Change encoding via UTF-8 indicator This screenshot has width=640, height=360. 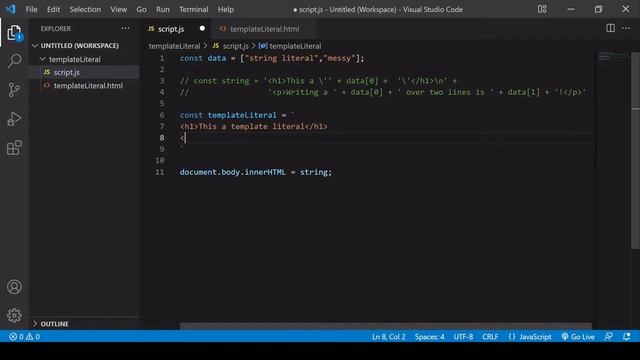pyautogui.click(x=463, y=337)
